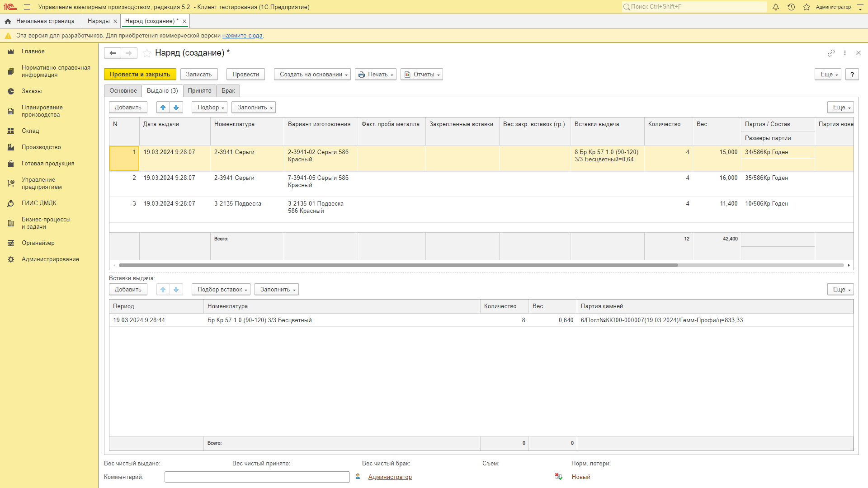Screen dimensions: 868x488
Task: Switch to the Основное tab
Action: pyautogui.click(x=123, y=91)
